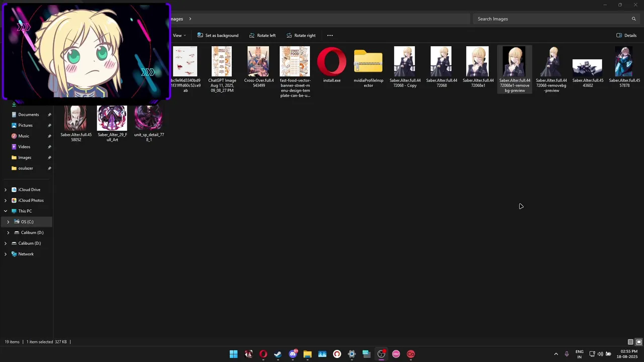
Task: Open Videos in the sidebar
Action: coord(24,147)
